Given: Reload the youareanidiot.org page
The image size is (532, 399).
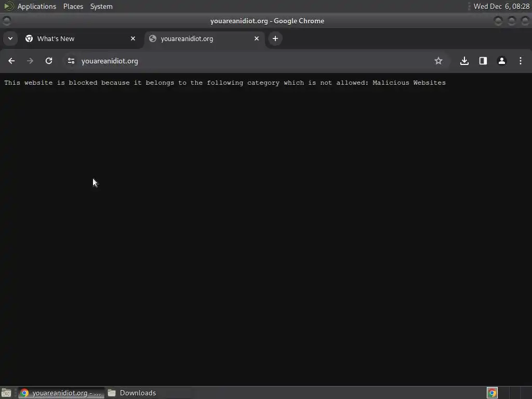Looking at the screenshot, I should [49, 61].
